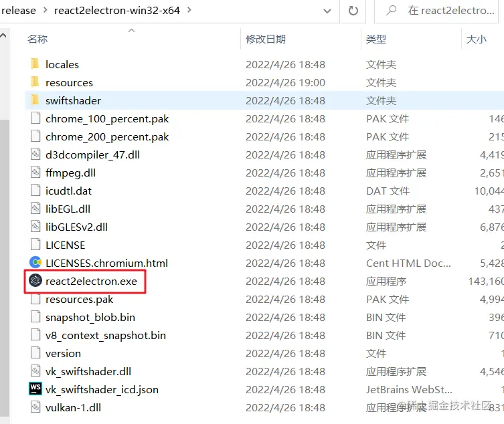504x424 pixels.
Task: Select the LICENSE file icon
Action: pyautogui.click(x=35, y=245)
